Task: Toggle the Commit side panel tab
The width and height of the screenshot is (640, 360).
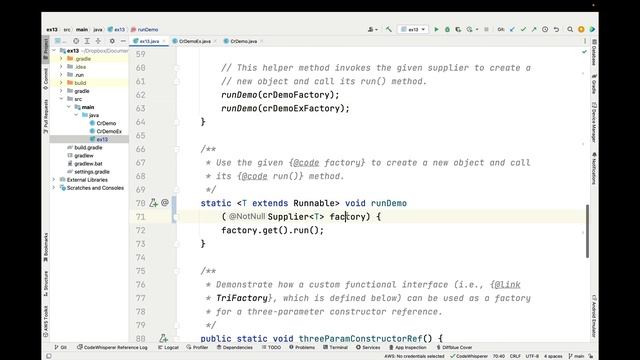Action: (45, 79)
